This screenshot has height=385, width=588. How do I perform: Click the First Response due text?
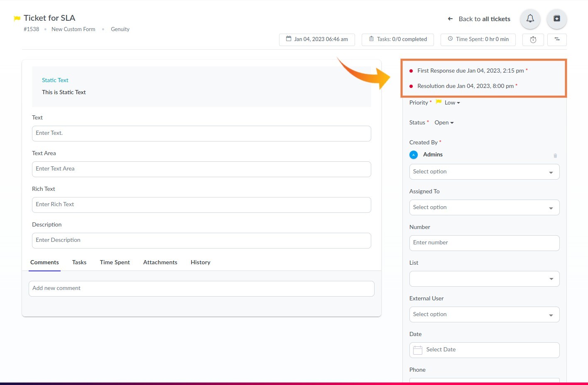click(470, 71)
